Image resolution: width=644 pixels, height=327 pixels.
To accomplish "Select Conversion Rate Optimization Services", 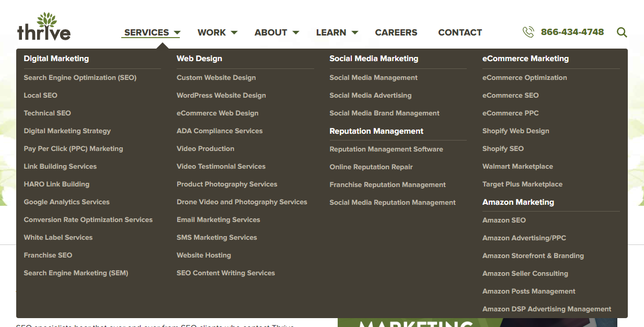I will click(x=88, y=220).
